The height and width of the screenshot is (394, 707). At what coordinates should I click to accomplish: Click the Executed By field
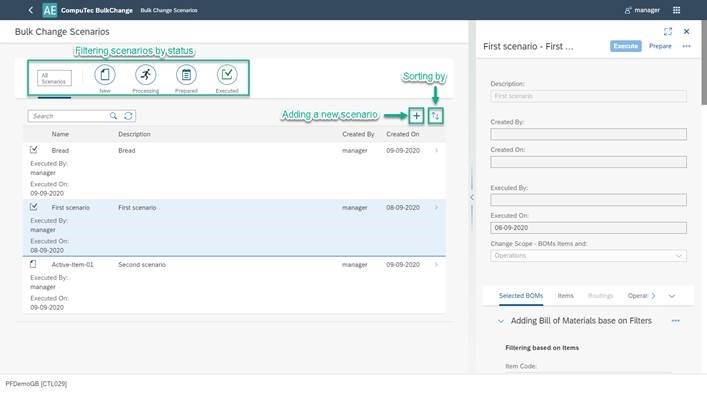[x=588, y=200]
